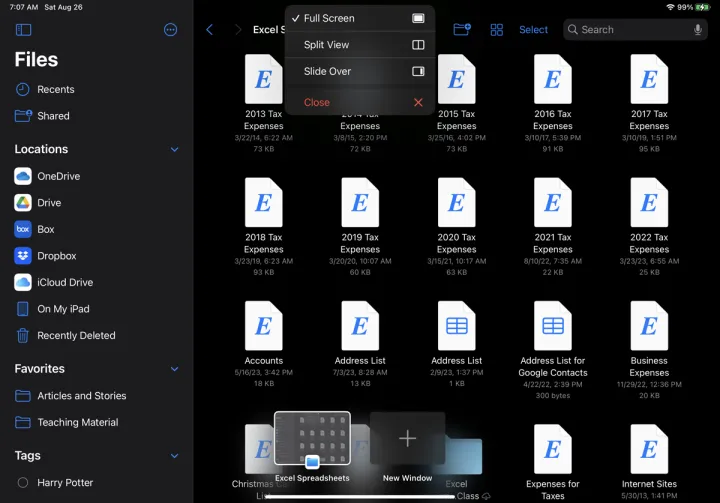Open Recently Deleted trash
720x503 pixels.
[x=75, y=336]
